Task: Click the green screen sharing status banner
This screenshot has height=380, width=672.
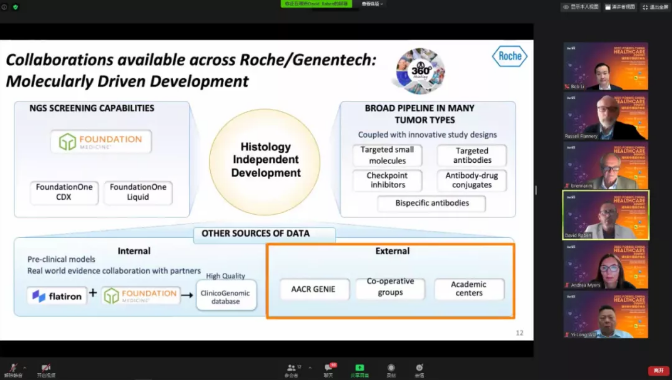Action: (316, 4)
